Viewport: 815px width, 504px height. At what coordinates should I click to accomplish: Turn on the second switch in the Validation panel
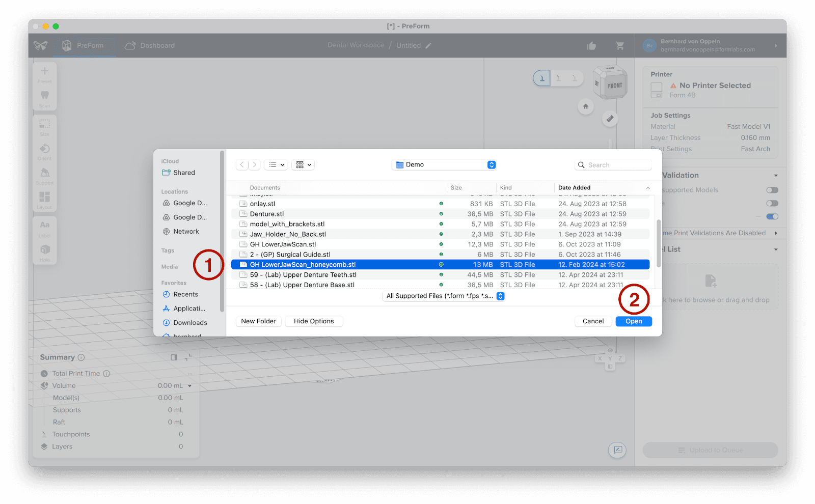pyautogui.click(x=772, y=203)
